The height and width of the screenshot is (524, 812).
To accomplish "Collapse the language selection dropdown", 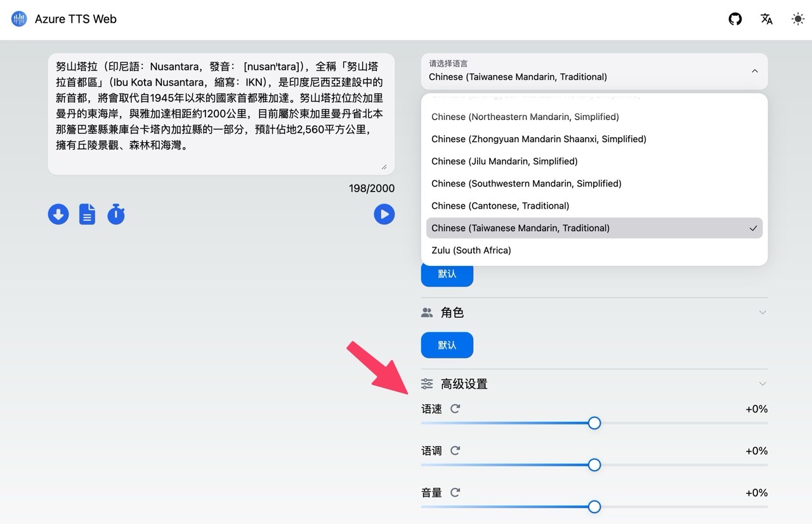I will coord(754,71).
